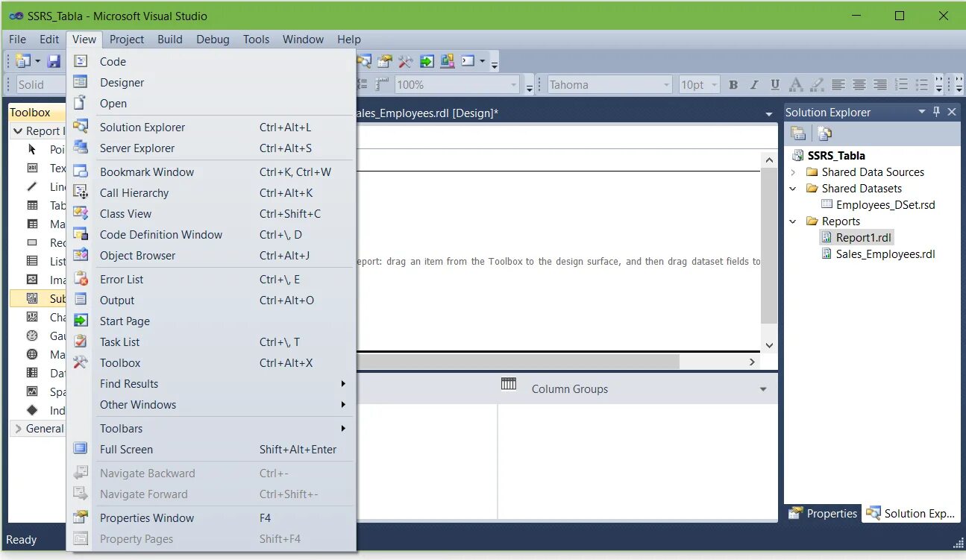Open Other Windows submenu

pos(213,405)
